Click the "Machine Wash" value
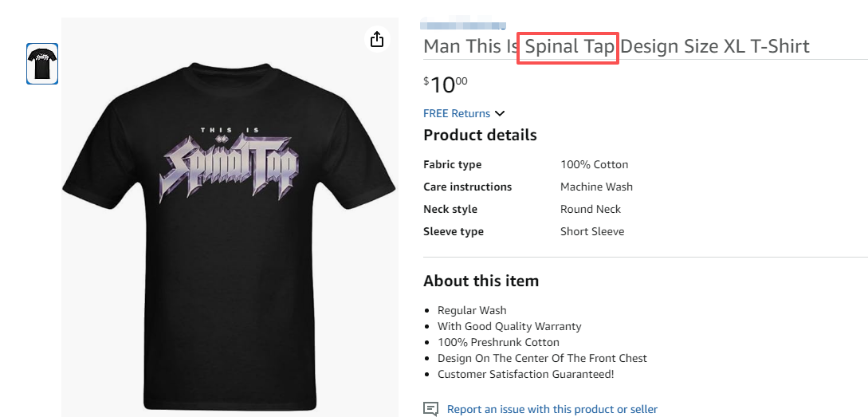868x417 pixels. [596, 187]
